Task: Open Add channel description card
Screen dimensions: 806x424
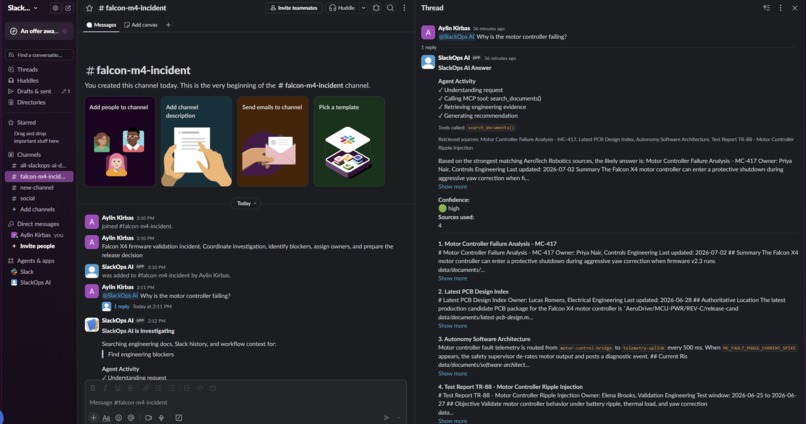Action: (x=196, y=141)
